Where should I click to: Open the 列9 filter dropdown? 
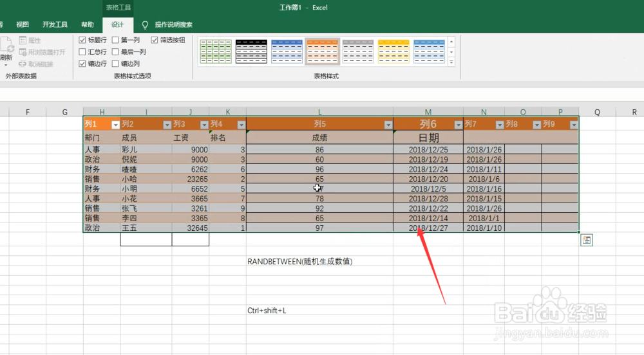(x=574, y=125)
